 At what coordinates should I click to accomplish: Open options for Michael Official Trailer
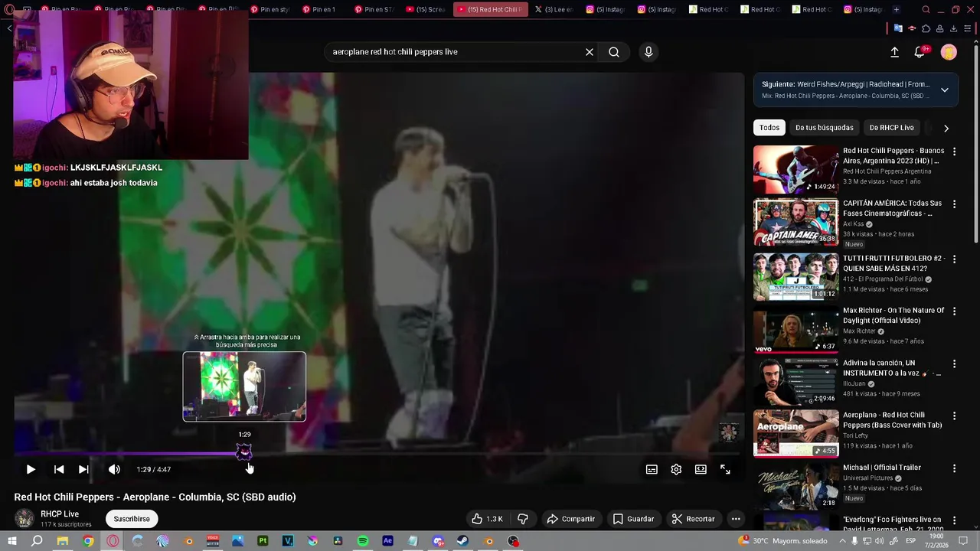[954, 468]
